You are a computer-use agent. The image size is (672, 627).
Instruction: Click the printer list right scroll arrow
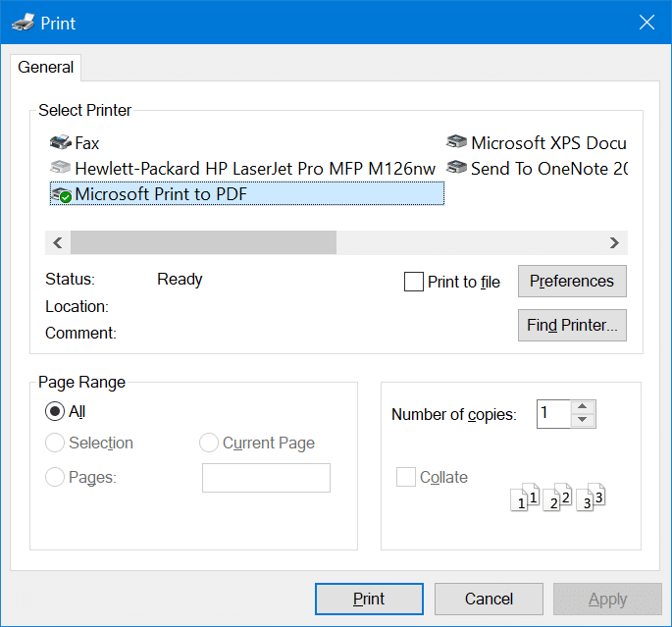(614, 243)
